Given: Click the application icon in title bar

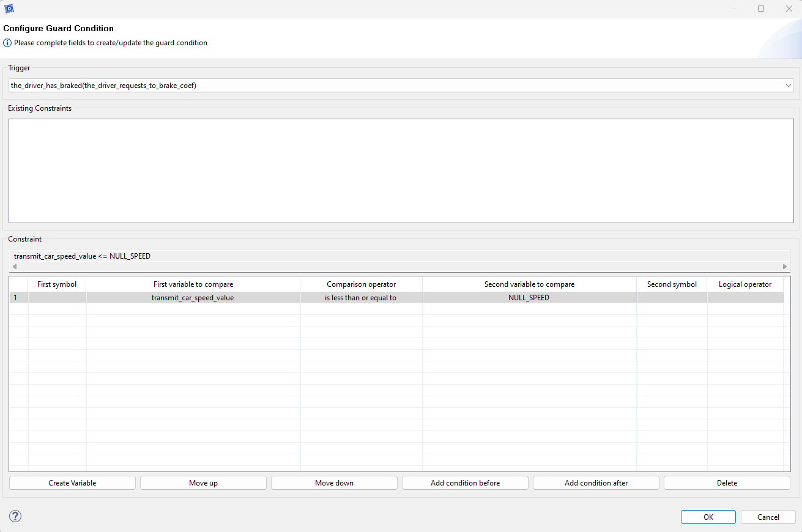Looking at the screenshot, I should (9, 9).
